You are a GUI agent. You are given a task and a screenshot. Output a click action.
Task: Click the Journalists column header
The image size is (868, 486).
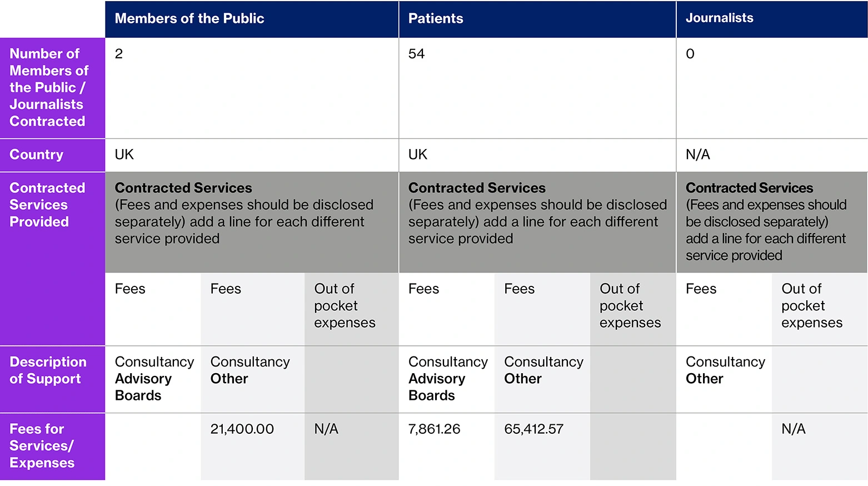(719, 18)
